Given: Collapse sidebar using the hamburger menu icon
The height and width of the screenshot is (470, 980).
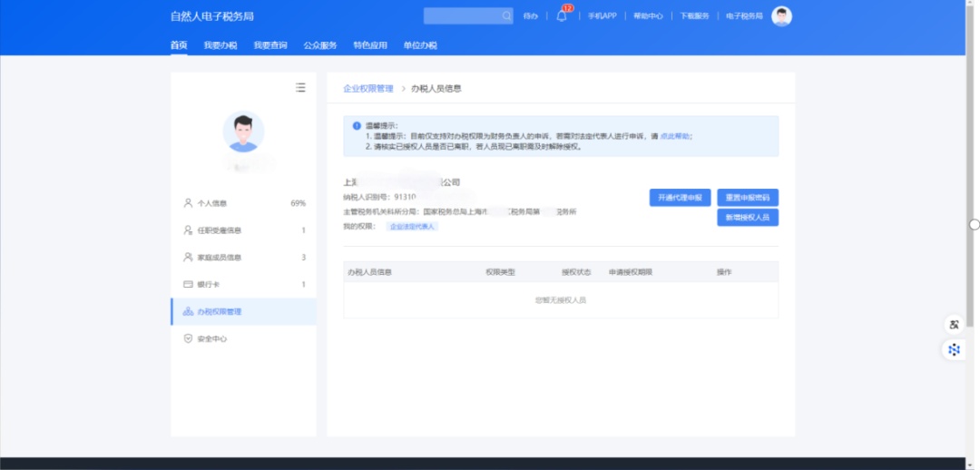Looking at the screenshot, I should point(300,88).
